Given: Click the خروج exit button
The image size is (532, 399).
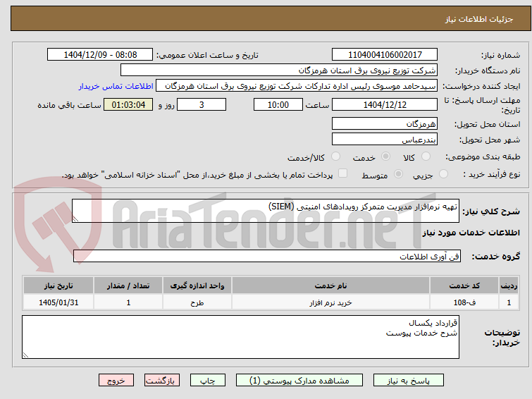Looking at the screenshot, I should (x=116, y=381).
